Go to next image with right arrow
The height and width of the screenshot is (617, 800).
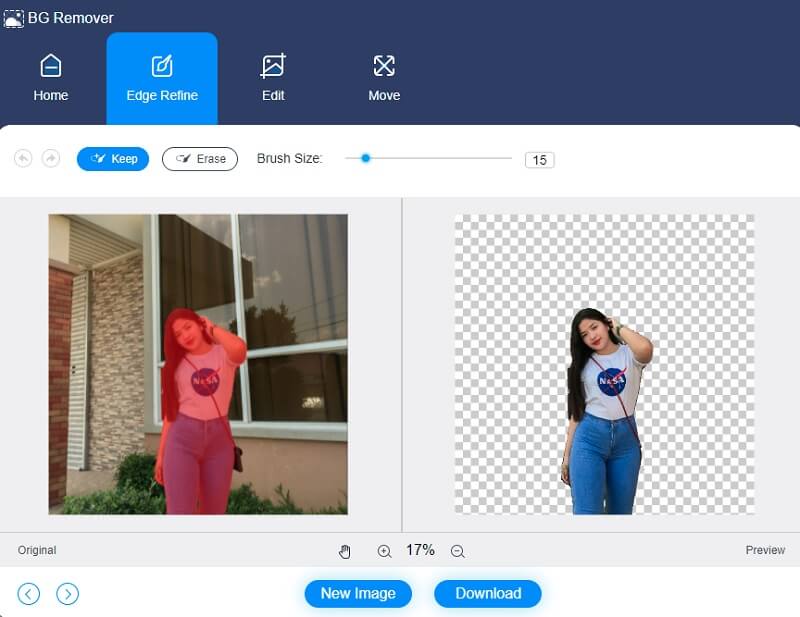pos(67,594)
